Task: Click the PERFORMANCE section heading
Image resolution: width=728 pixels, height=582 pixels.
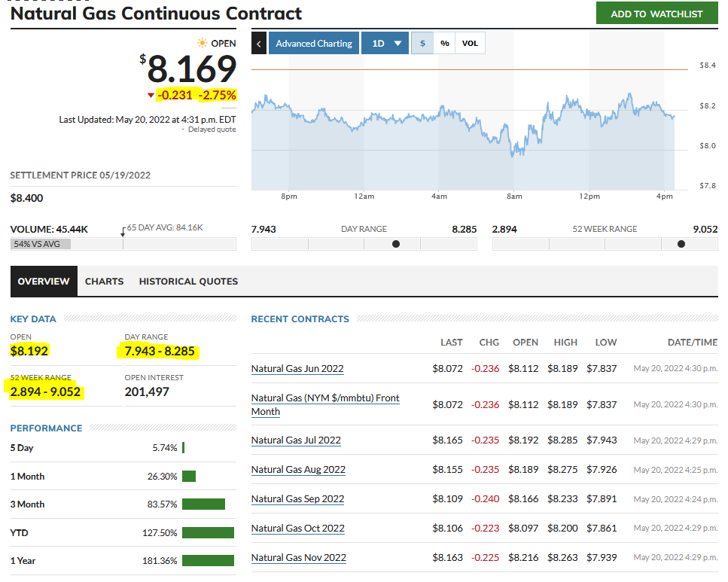Action: point(46,428)
